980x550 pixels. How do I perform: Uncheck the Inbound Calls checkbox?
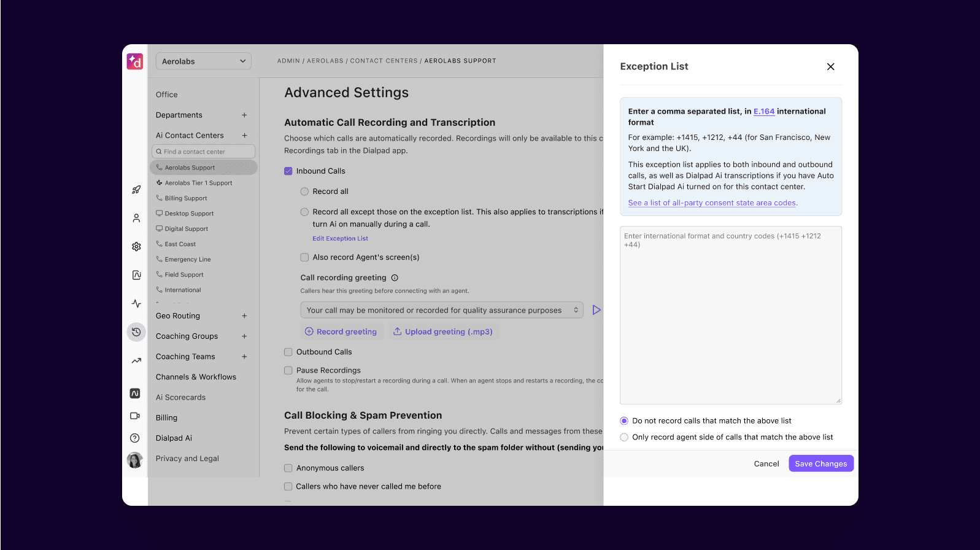point(288,171)
